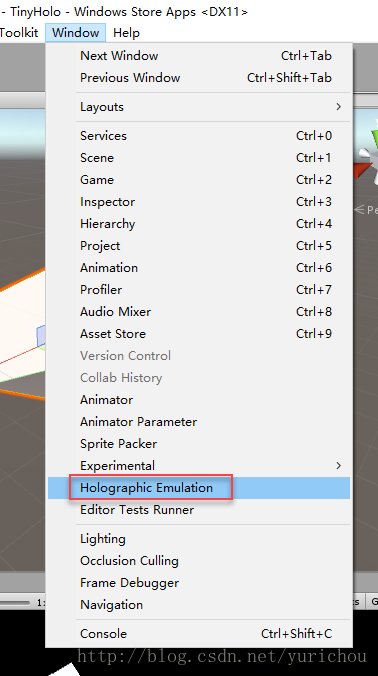This screenshot has width=378, height=676.
Task: Open the Animation window
Action: 199,268
